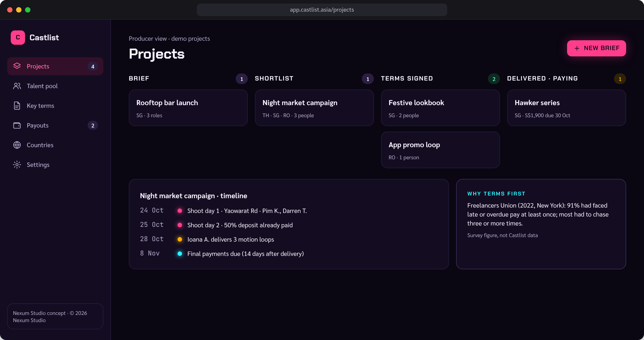The image size is (644, 340).
Task: Click the orange marker for 28 Oct
Action: pos(180,239)
